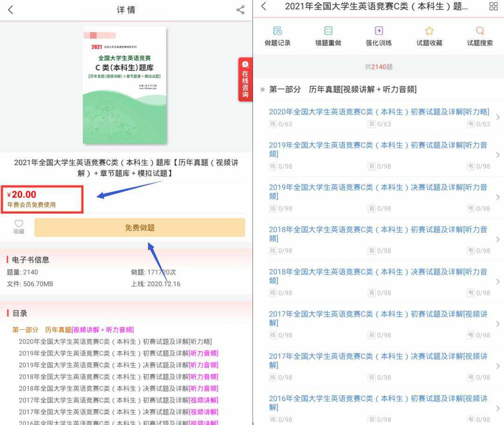Tap 练 0/98 under 2019年决赛
504x425 pixels.
[x=280, y=208]
